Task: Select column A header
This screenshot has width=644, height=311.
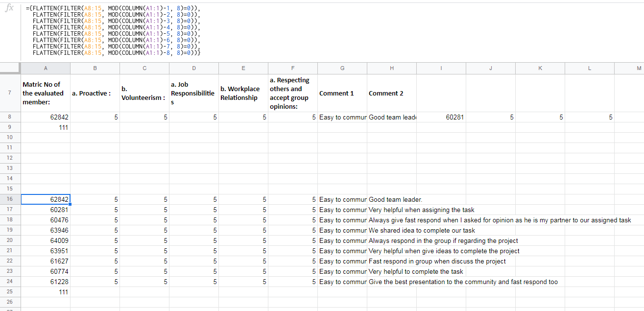Action: [46, 68]
